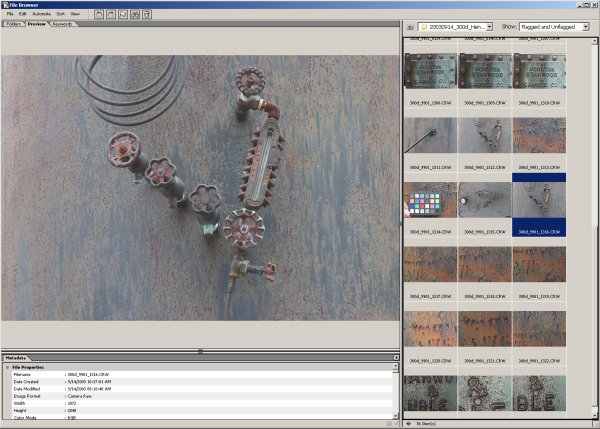600x429 pixels.
Task: Click the items count in the status bar
Action: coord(426,424)
